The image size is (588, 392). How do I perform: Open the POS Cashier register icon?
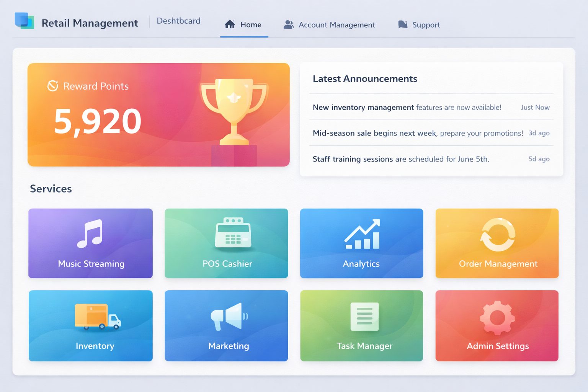click(x=233, y=234)
